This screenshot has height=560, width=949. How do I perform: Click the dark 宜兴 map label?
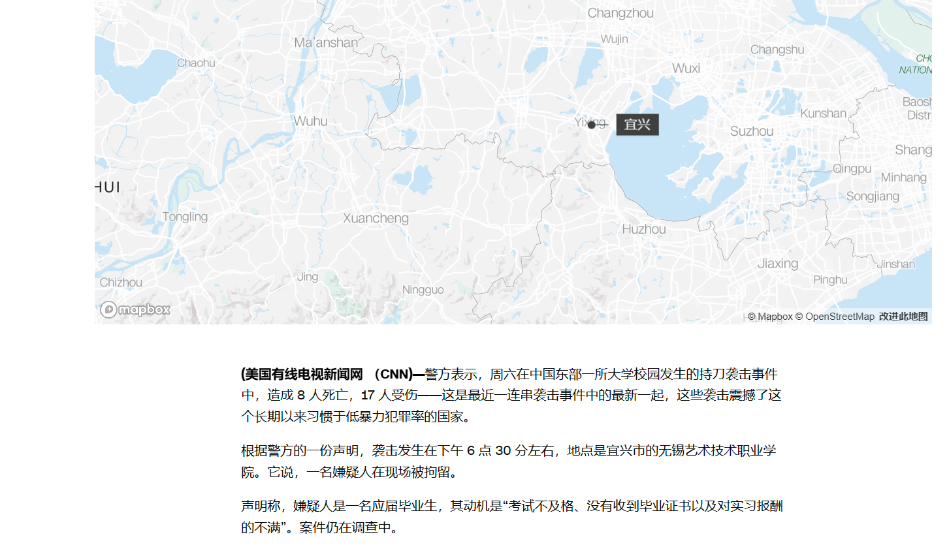click(637, 125)
